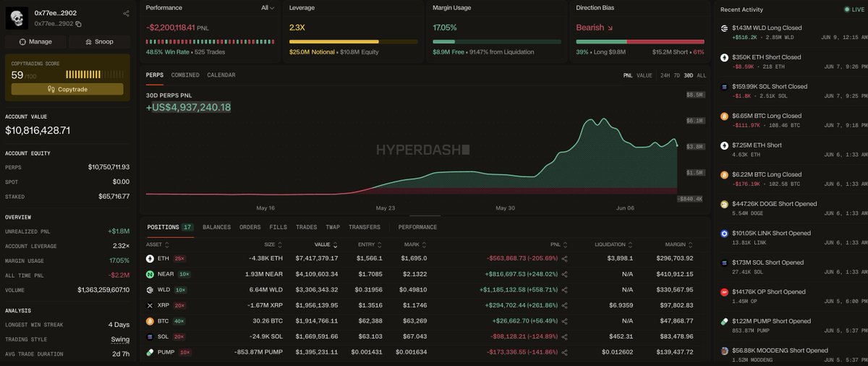
Task: Set chart range to ALL
Action: tap(702, 75)
